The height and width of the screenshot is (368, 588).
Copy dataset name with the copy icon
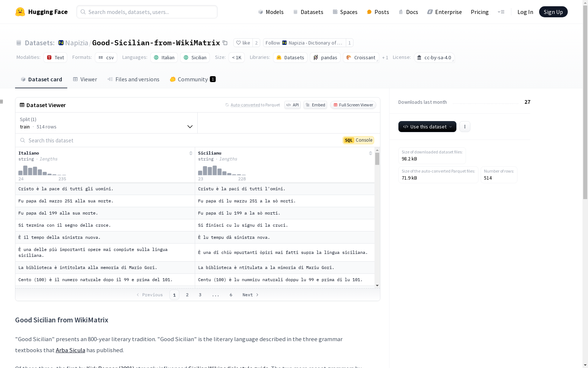225,43
